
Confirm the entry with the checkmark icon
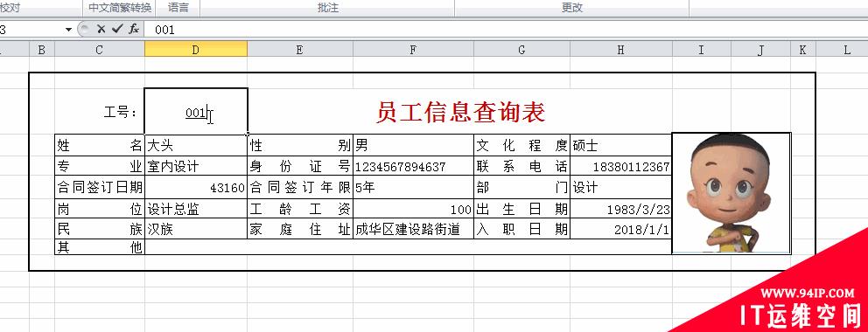[116, 30]
